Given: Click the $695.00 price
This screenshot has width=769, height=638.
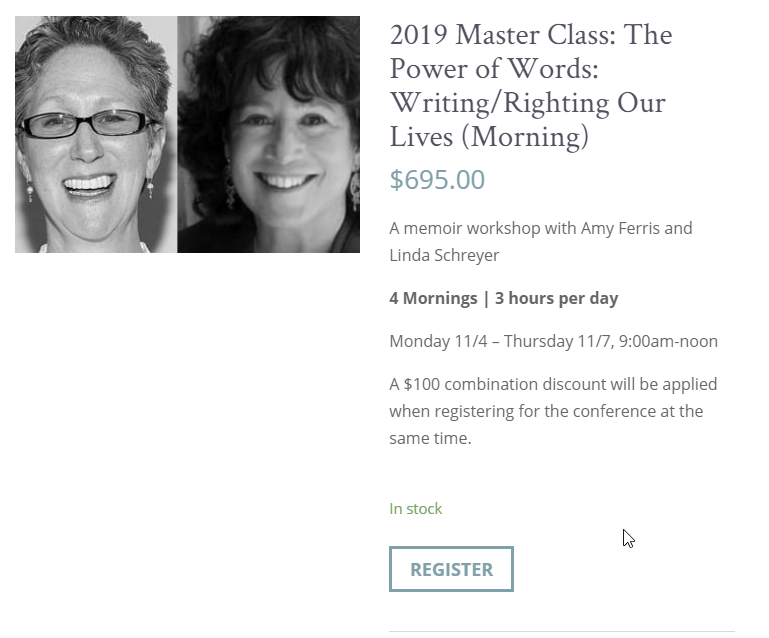Looking at the screenshot, I should [x=437, y=180].
